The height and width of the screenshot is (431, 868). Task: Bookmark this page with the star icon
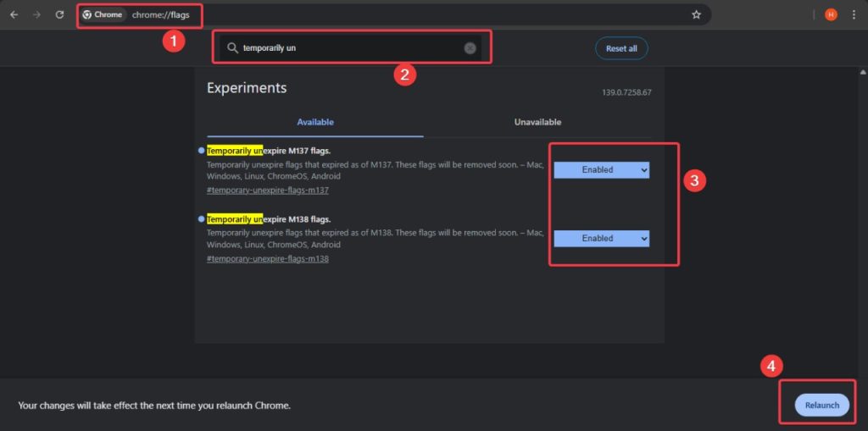pyautogui.click(x=696, y=14)
